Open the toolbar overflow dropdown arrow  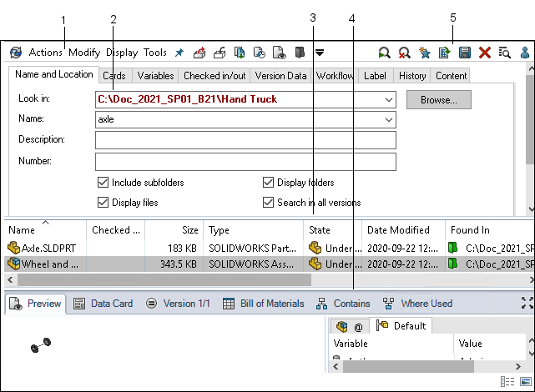pyautogui.click(x=320, y=53)
